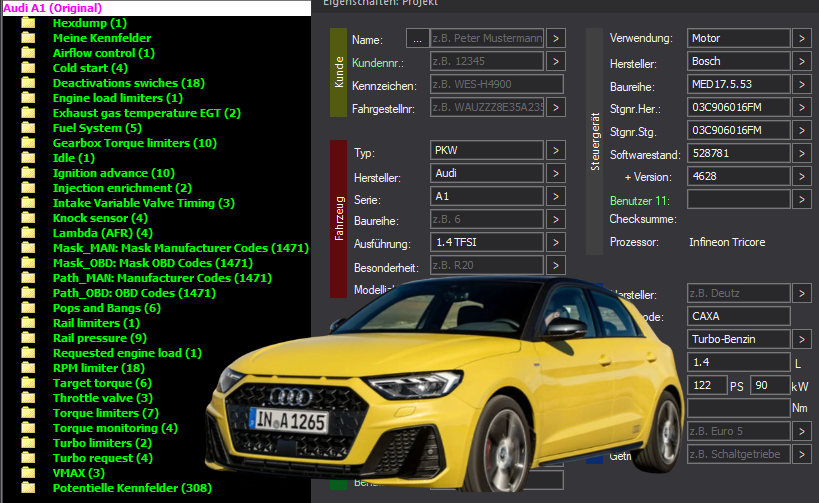Open the VMAX (3) folder icon
Screen dimensions: 819x503
28,473
